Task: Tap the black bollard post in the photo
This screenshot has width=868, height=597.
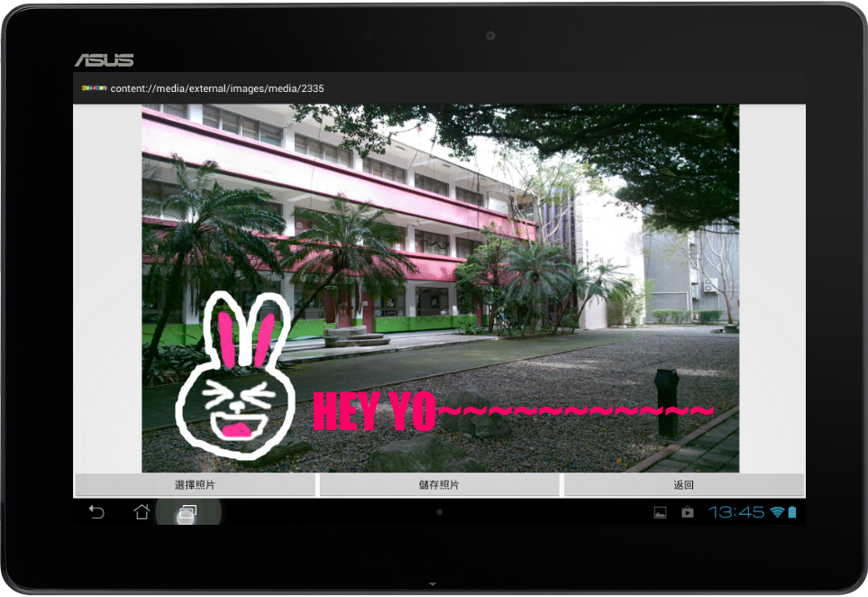Action: point(667,401)
